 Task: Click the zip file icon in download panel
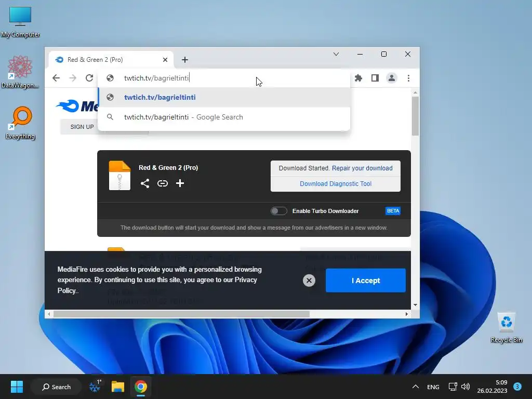pos(119,176)
